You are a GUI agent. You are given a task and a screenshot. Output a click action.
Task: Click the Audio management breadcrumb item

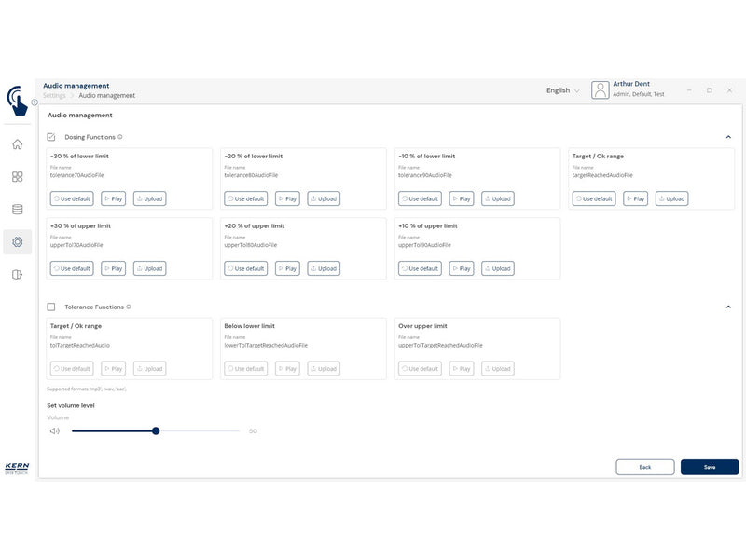click(107, 96)
